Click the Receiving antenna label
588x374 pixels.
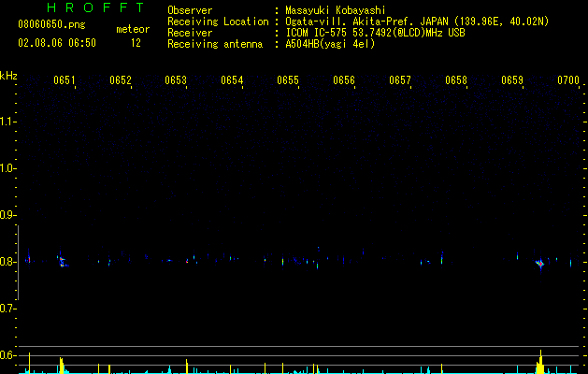215,44
